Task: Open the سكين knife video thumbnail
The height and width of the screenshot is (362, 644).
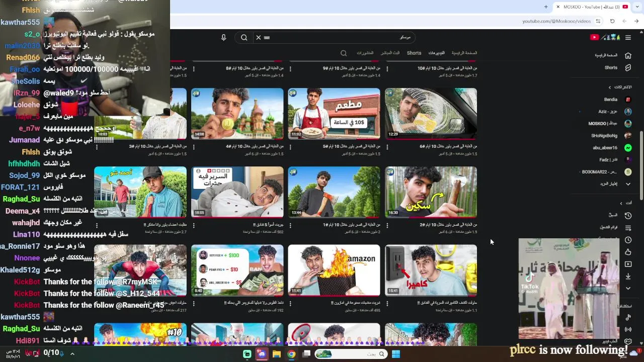Action: coord(431,192)
